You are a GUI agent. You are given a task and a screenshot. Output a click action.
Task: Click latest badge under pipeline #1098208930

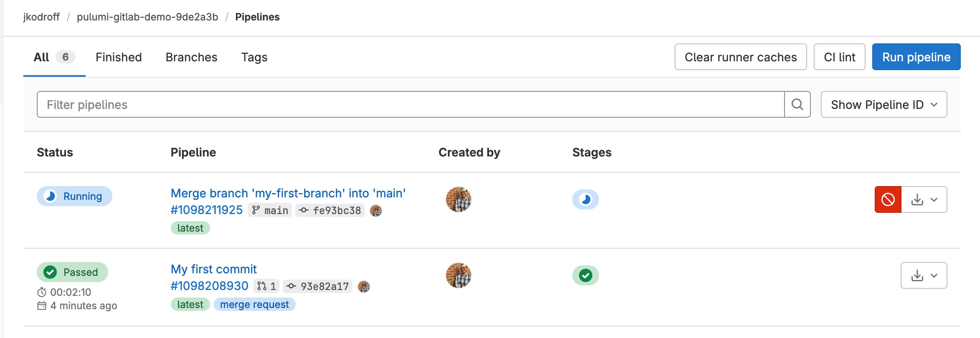pos(190,304)
